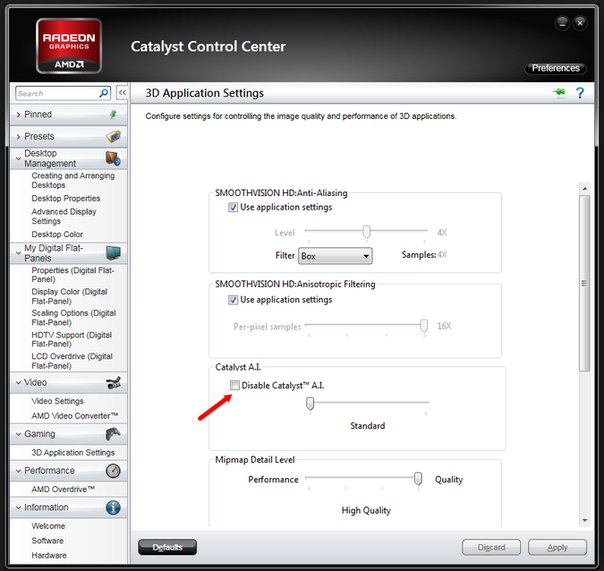
Task: Collapse the My Digital Flat-Panels section
Action: tap(18, 253)
